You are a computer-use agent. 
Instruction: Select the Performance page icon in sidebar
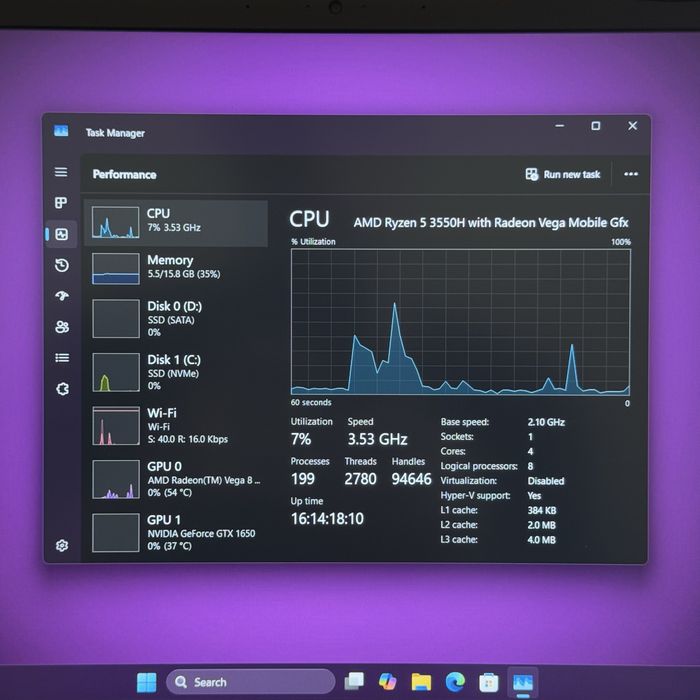[x=62, y=234]
